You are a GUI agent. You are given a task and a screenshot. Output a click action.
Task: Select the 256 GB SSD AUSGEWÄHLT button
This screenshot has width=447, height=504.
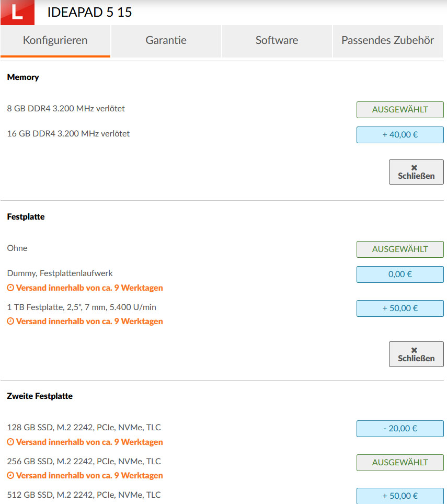[x=400, y=462]
